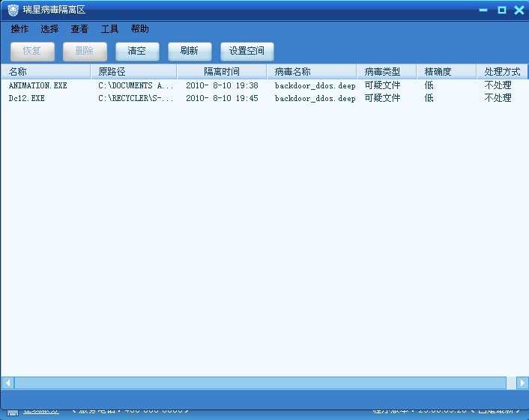This screenshot has height=420, width=529.
Task: Open the 操作 menu
Action: tap(19, 29)
